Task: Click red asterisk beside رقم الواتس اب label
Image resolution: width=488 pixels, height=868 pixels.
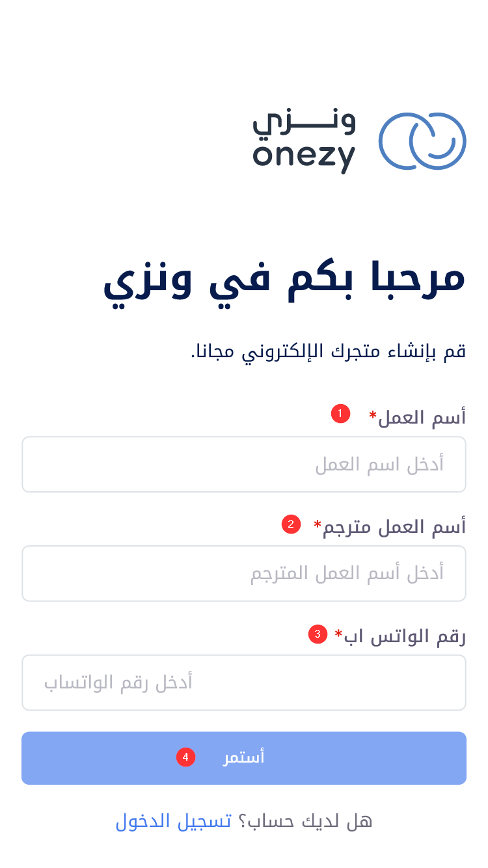Action: coord(338,633)
